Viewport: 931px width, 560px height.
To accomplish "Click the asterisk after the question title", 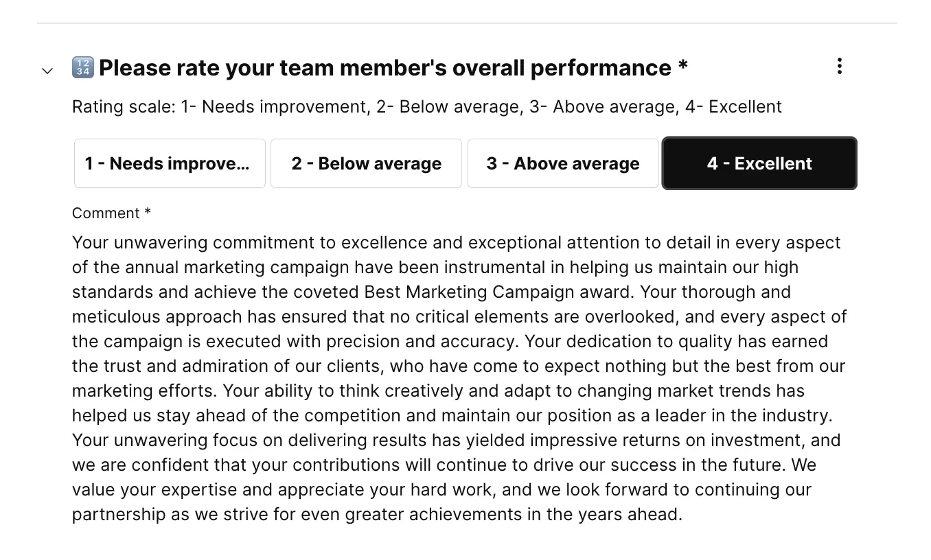I will click(x=682, y=67).
